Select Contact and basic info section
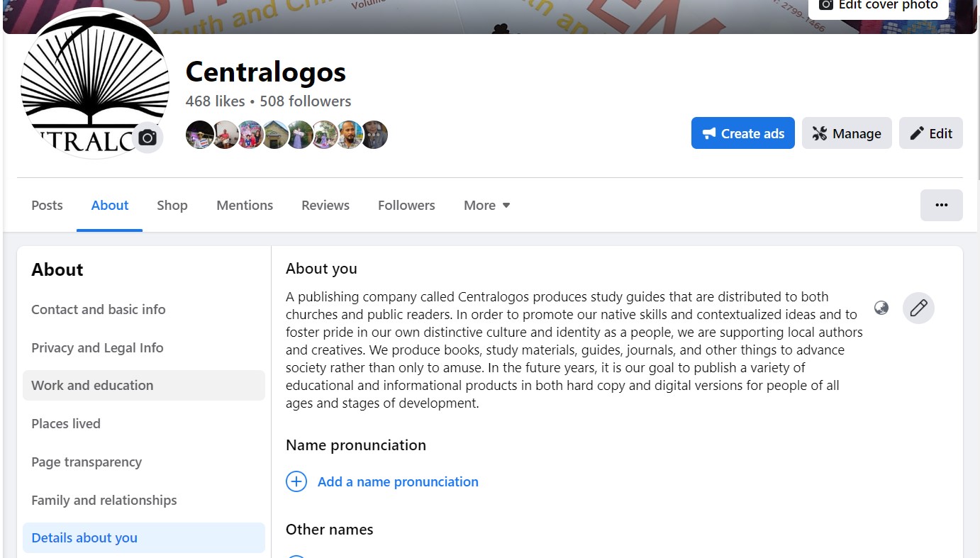This screenshot has width=980, height=558. point(99,310)
